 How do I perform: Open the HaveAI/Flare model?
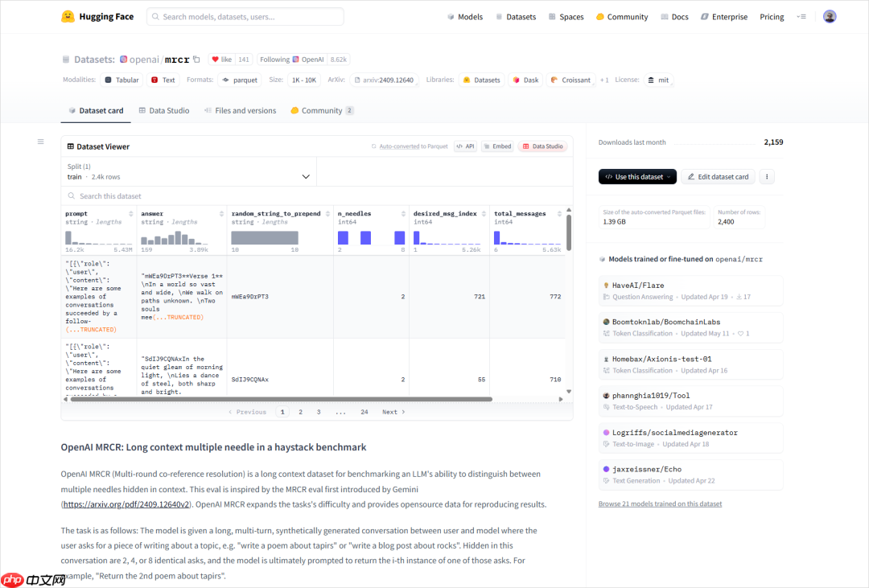coord(690,290)
